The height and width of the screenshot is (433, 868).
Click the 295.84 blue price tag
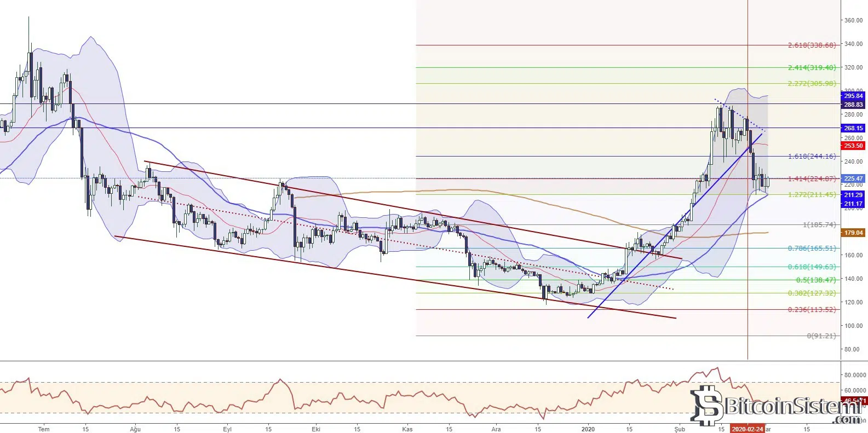(853, 96)
